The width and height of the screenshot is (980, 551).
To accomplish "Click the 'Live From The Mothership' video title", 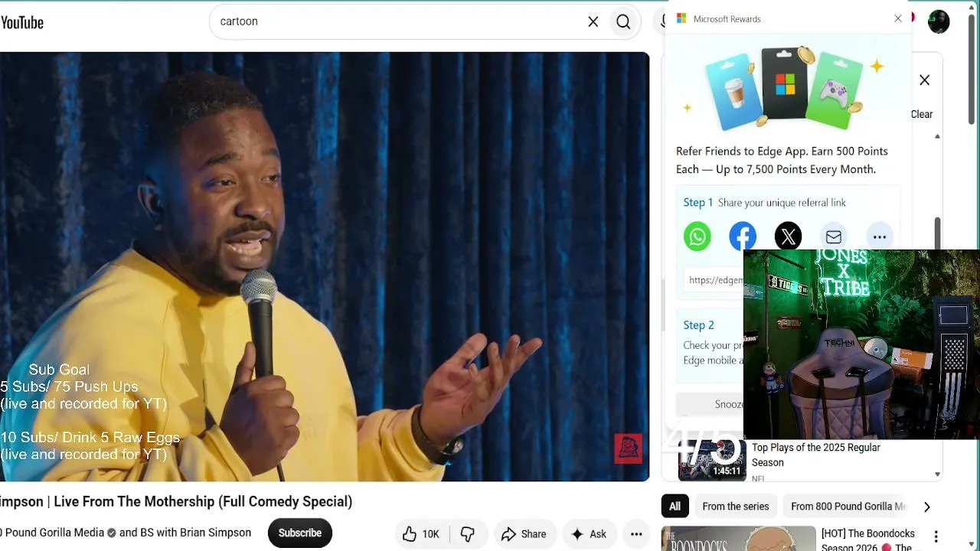I will tap(176, 502).
